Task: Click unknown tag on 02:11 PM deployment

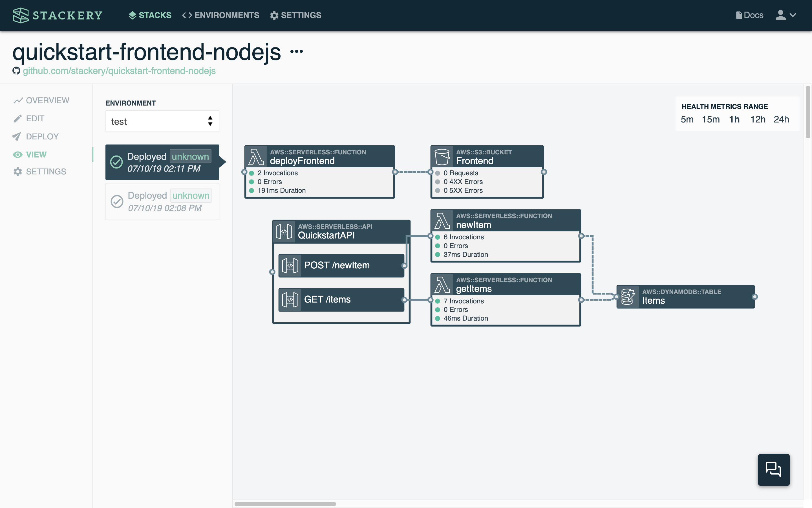Action: (x=190, y=156)
